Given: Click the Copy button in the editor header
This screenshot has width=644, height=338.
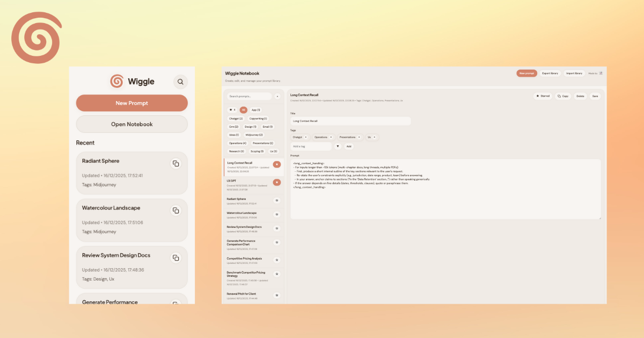Looking at the screenshot, I should pos(564,96).
